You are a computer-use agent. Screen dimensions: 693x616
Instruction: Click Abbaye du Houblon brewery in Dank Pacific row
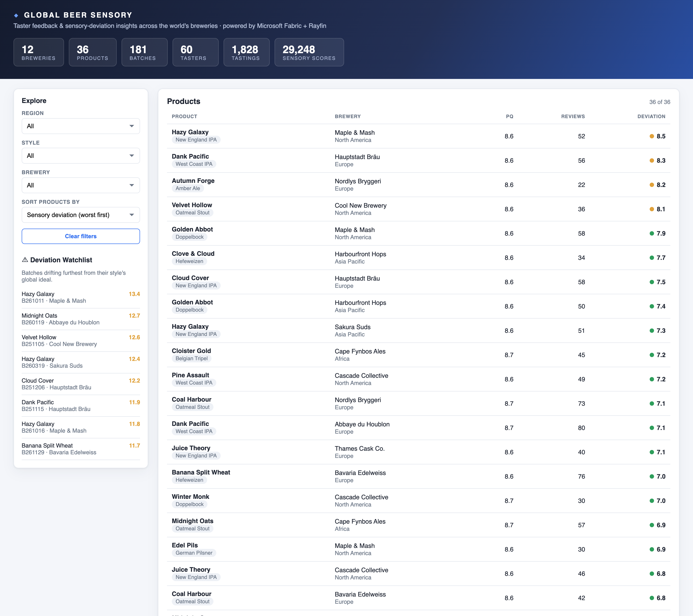(x=362, y=428)
